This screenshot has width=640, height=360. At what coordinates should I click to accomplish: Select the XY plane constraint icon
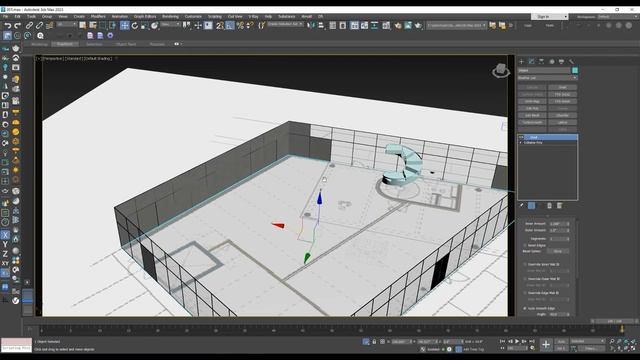point(5,264)
